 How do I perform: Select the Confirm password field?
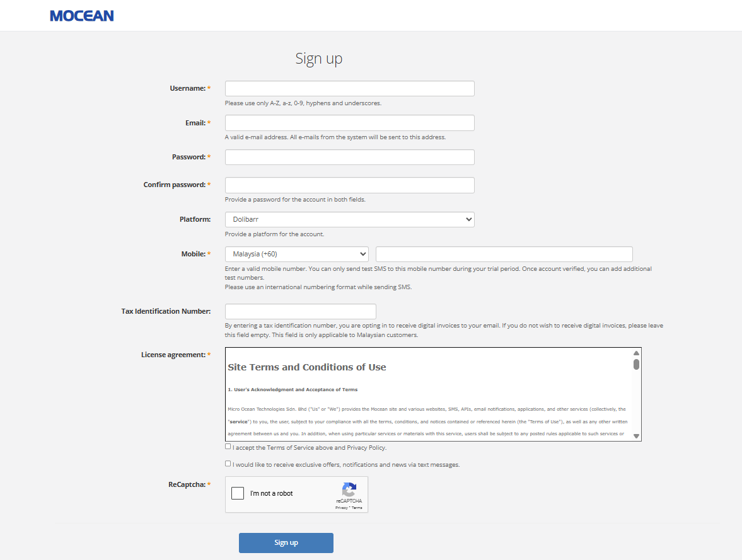349,185
